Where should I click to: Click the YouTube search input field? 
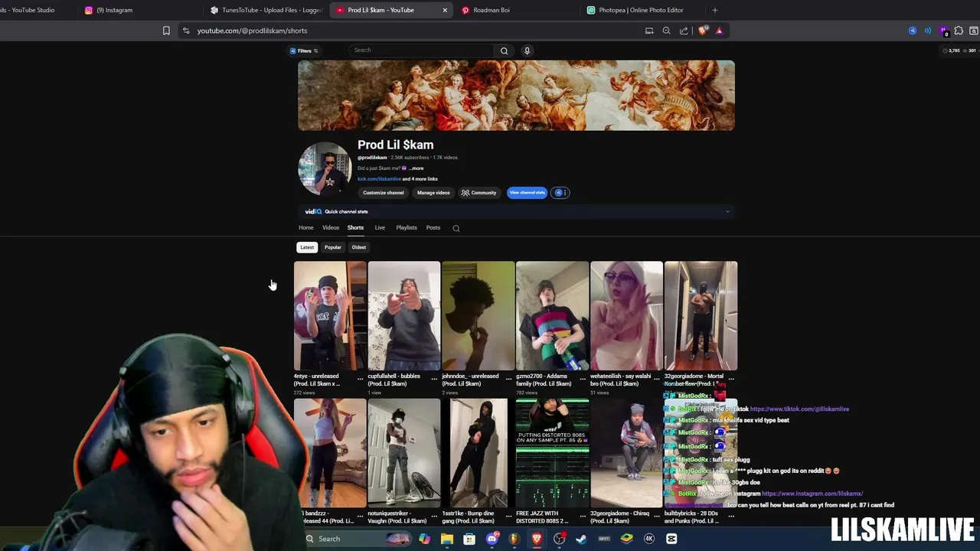[x=422, y=51]
